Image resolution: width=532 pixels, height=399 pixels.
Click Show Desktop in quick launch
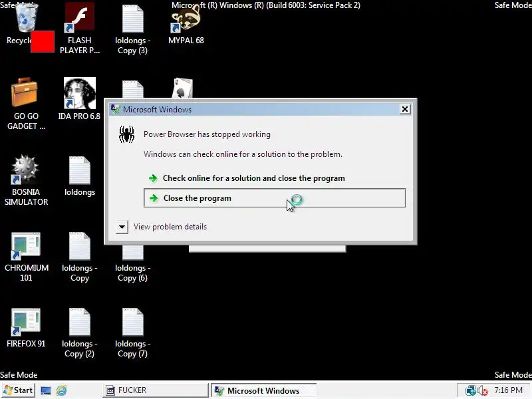[x=46, y=390]
